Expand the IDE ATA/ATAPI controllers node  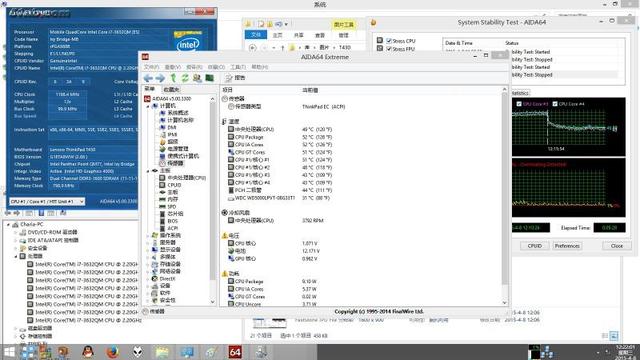point(16,240)
